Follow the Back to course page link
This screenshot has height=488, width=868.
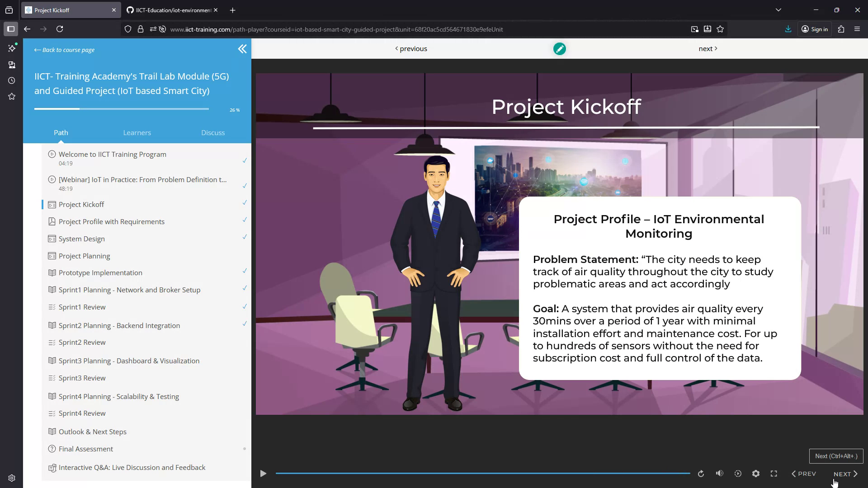64,50
